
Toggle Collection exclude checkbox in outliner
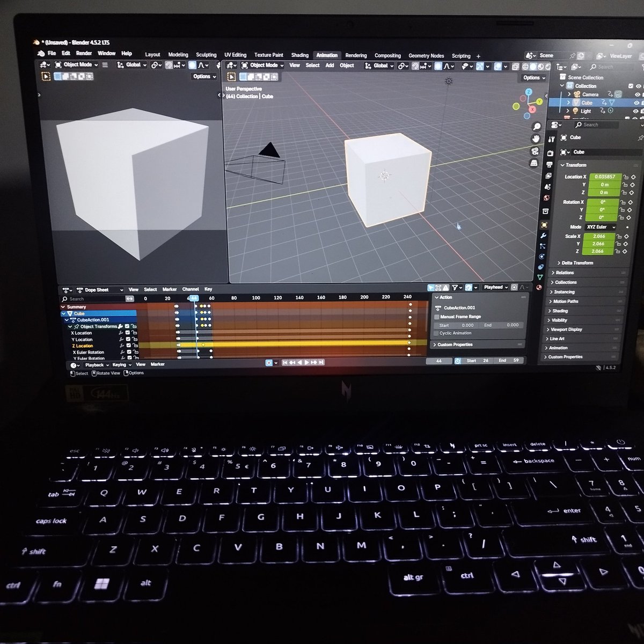point(631,86)
